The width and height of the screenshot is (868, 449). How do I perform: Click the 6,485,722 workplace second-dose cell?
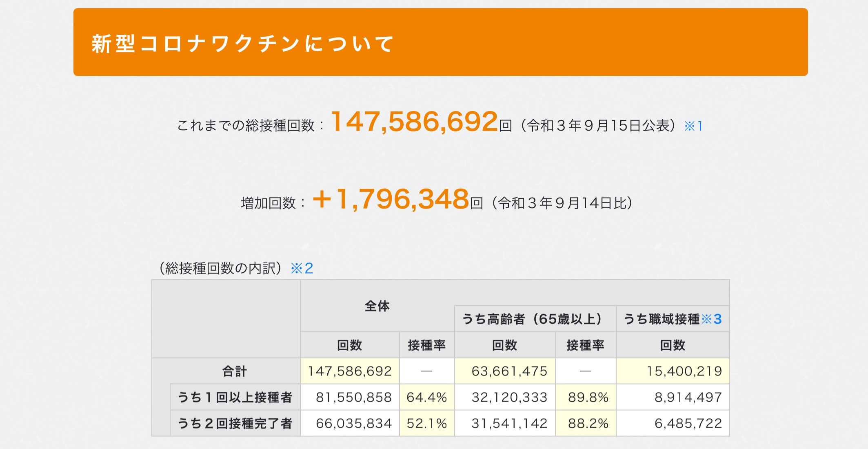pos(673,423)
